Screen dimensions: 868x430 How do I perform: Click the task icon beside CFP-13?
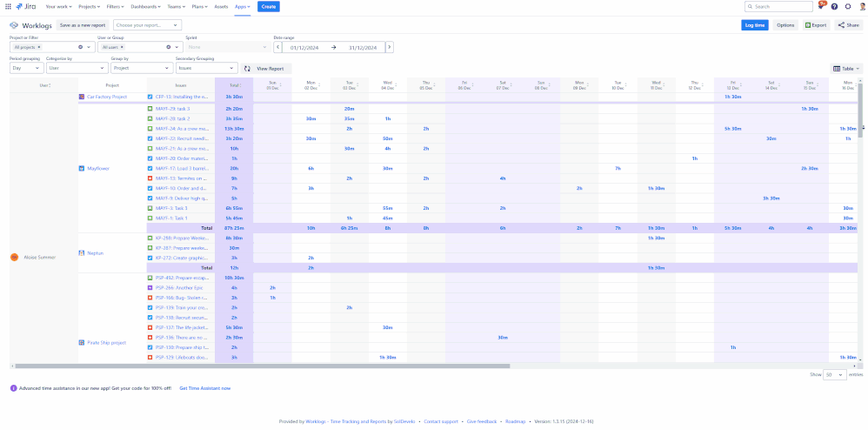[150, 97]
